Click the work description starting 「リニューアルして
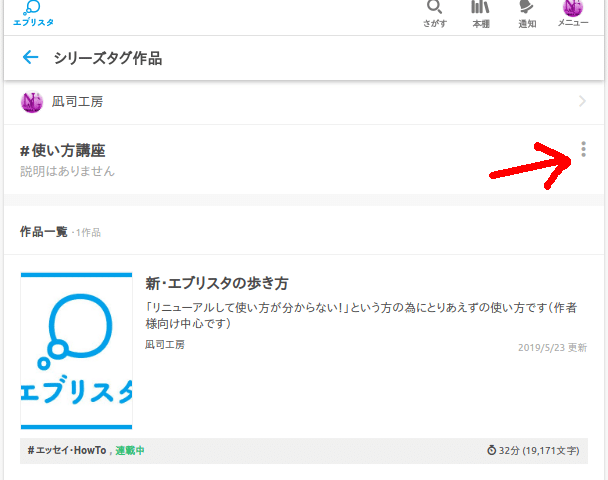608x480 pixels. [x=361, y=315]
